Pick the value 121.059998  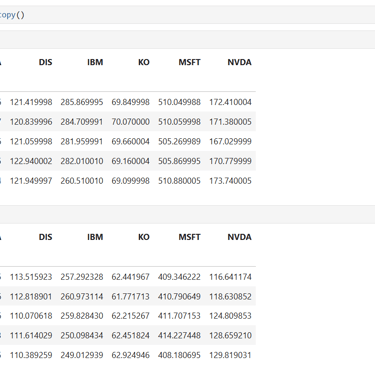coord(31,141)
